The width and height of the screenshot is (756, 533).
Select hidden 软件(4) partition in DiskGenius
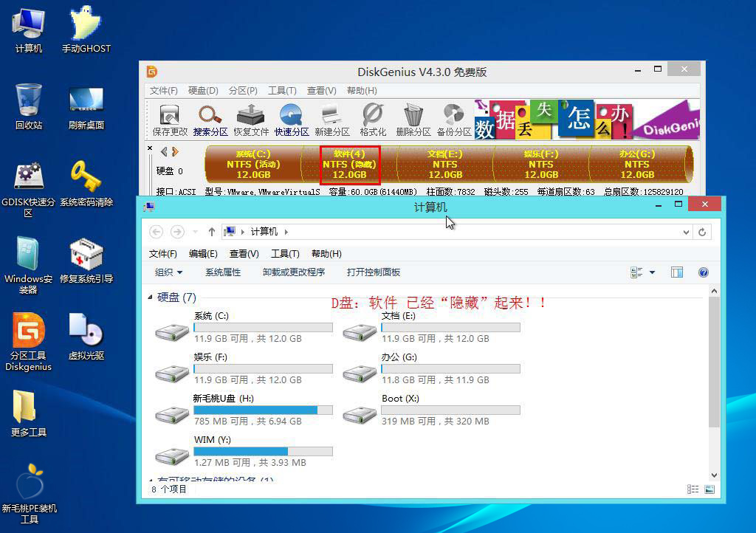[x=349, y=165]
